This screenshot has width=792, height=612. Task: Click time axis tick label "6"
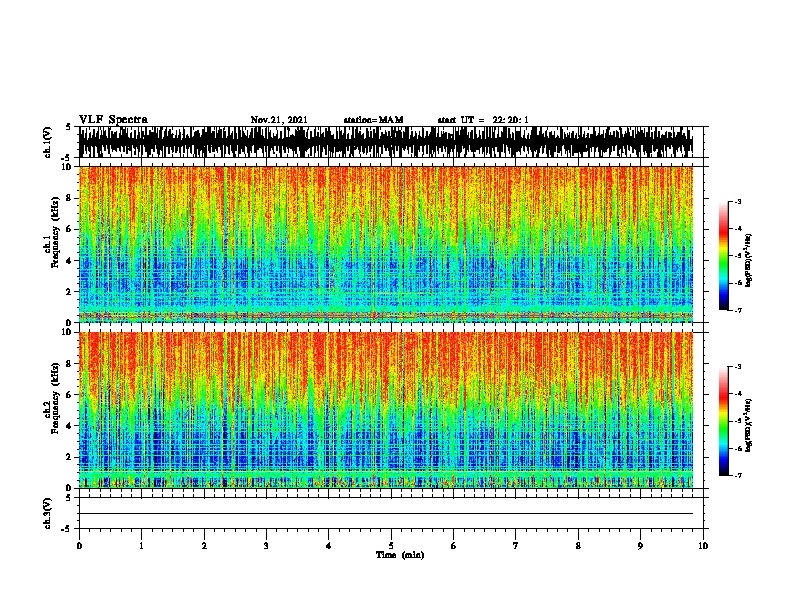click(x=454, y=546)
